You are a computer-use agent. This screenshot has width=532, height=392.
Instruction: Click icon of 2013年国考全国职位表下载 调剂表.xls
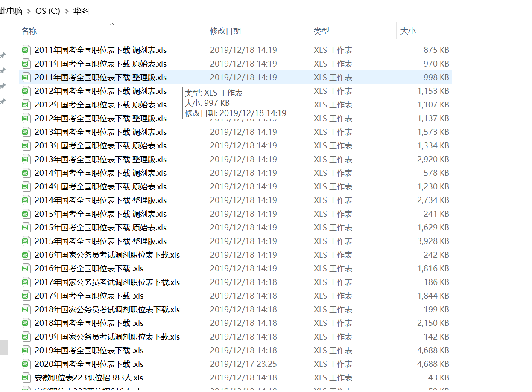[x=26, y=132]
